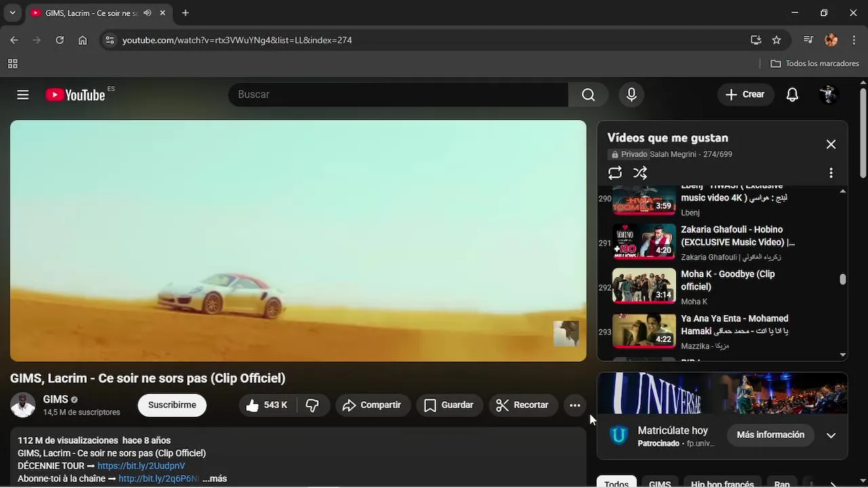Open notifications bell
The width and height of the screenshot is (868, 488).
click(792, 95)
